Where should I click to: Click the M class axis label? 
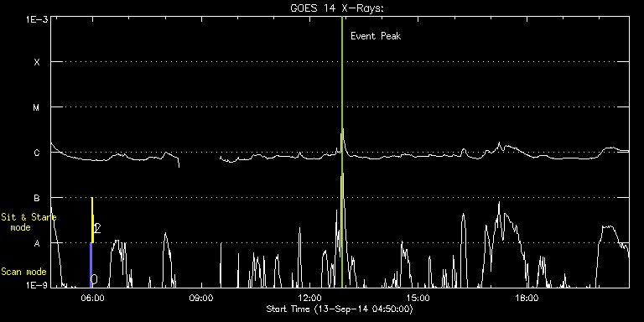37,107
